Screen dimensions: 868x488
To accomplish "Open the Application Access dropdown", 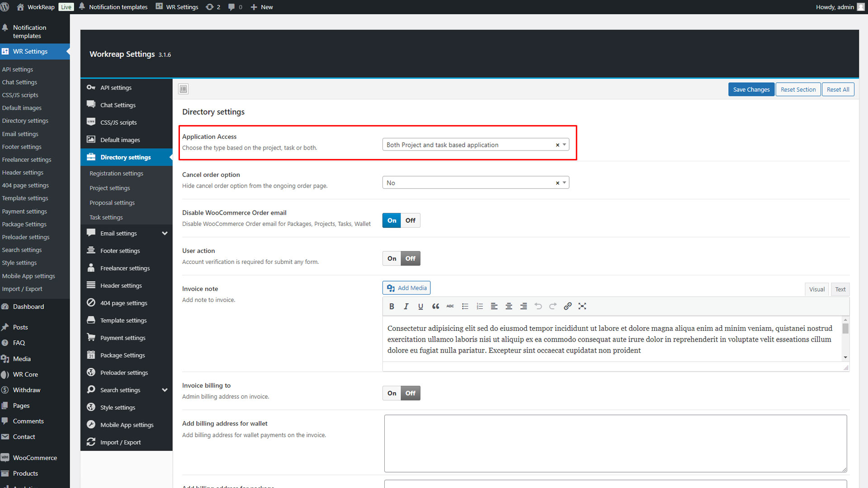I will 470,145.
